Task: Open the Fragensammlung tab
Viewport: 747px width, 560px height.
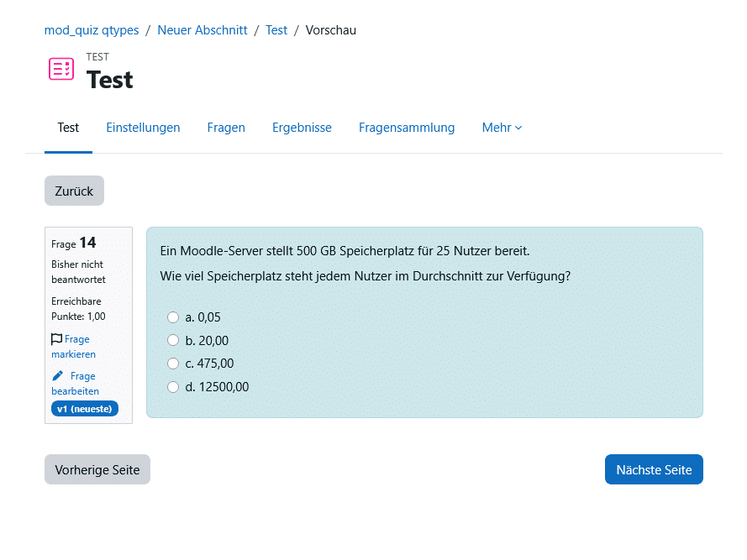Action: [x=407, y=128]
